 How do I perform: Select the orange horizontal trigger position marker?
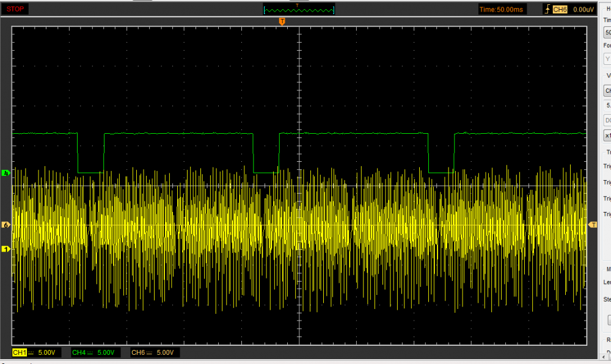pyautogui.click(x=282, y=21)
